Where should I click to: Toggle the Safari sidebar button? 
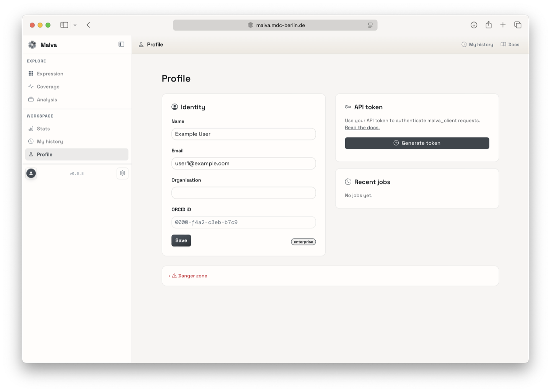click(64, 25)
